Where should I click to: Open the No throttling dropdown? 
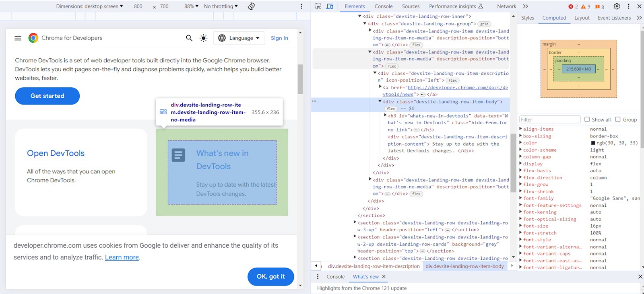click(x=221, y=6)
